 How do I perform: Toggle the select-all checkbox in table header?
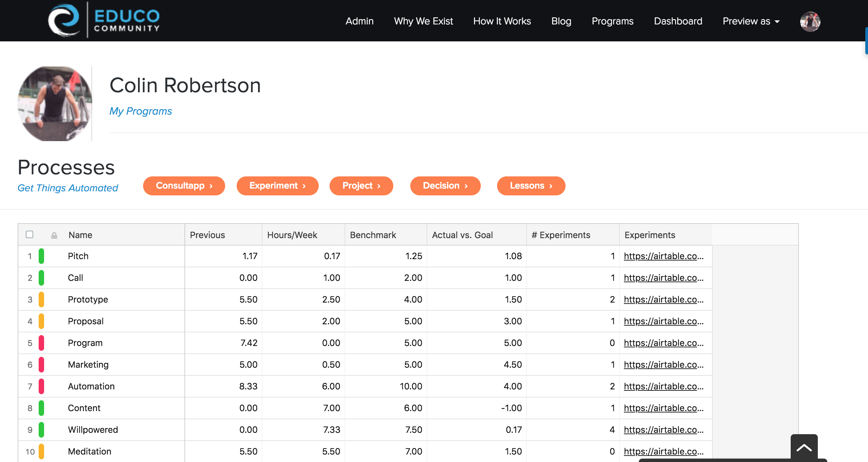point(29,234)
